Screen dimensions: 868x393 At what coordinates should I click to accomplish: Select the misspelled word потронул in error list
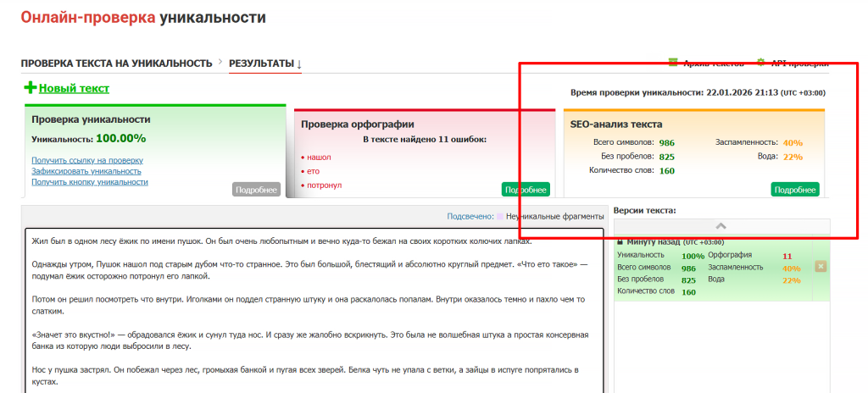pos(325,185)
